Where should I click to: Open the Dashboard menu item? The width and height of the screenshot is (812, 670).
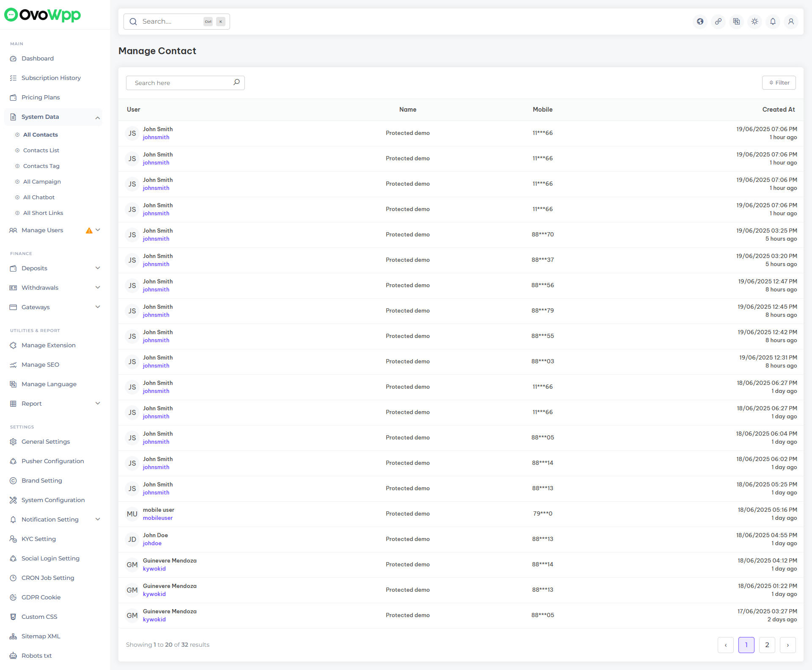[38, 58]
